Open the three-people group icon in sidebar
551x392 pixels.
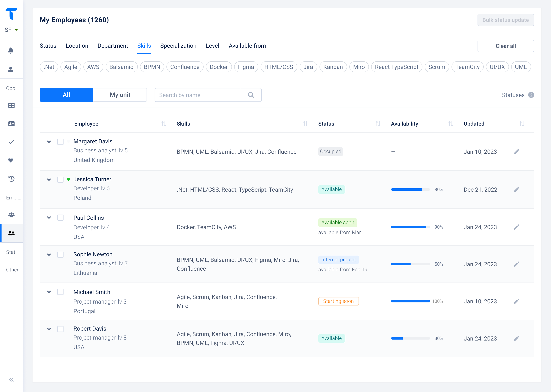[x=11, y=215]
